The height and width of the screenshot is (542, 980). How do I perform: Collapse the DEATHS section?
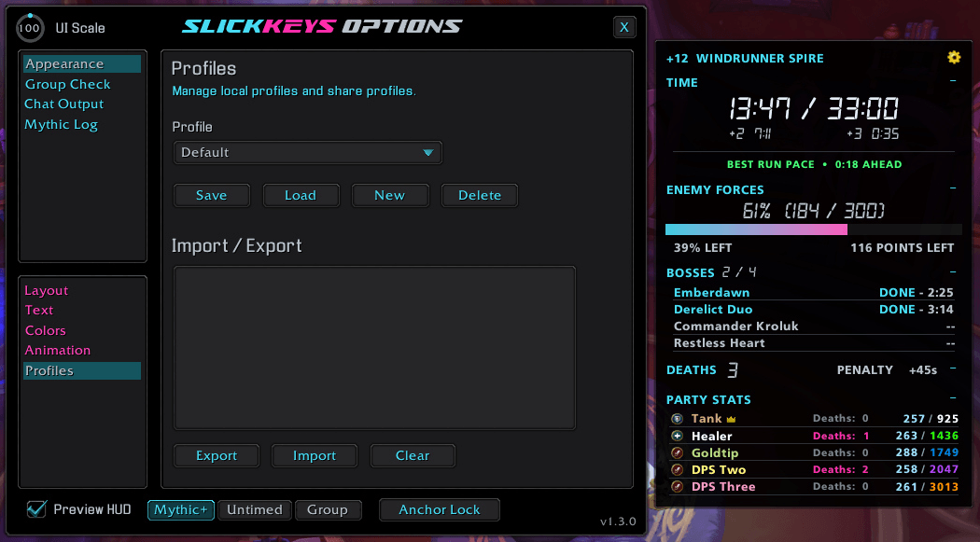point(953,368)
